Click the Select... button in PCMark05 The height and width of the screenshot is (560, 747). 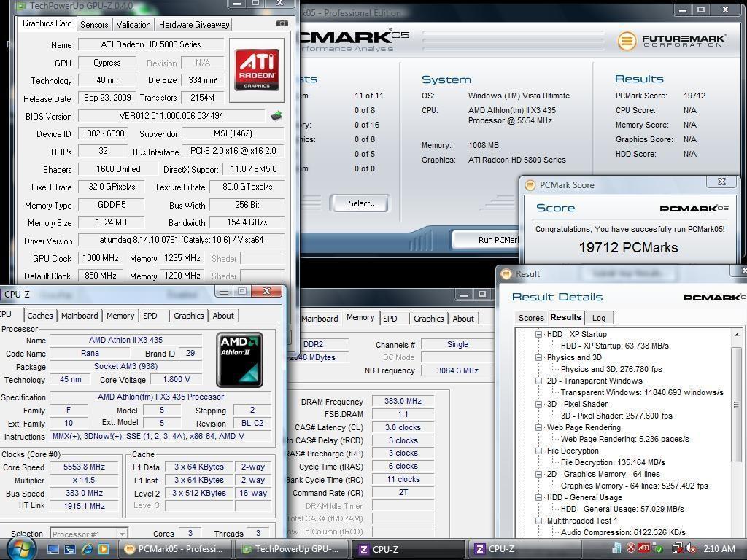click(x=359, y=203)
